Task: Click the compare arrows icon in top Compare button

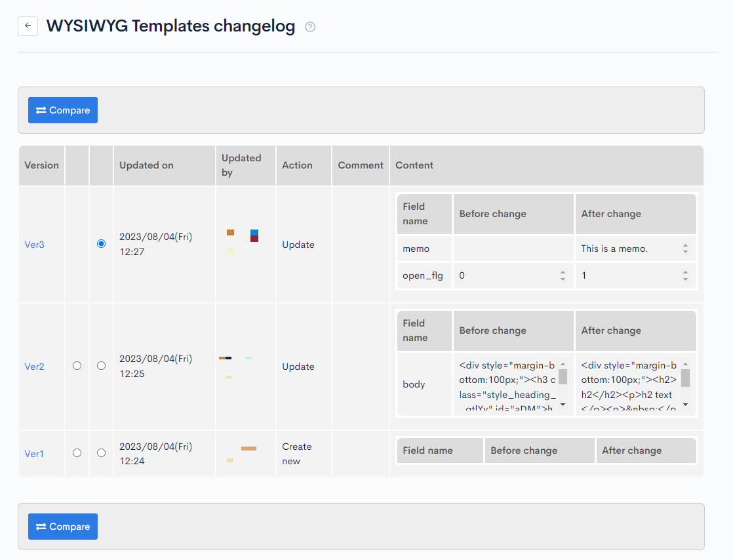Action: click(x=41, y=110)
